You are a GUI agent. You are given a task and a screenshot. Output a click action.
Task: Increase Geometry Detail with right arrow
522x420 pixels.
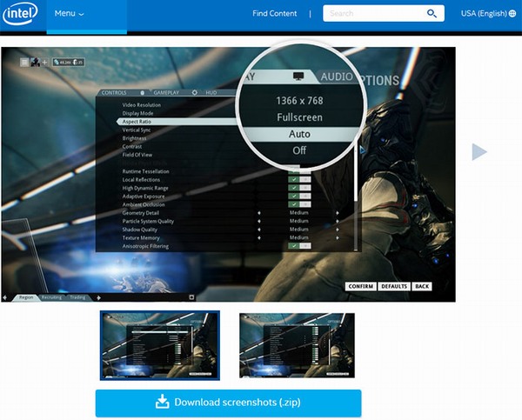coord(338,213)
